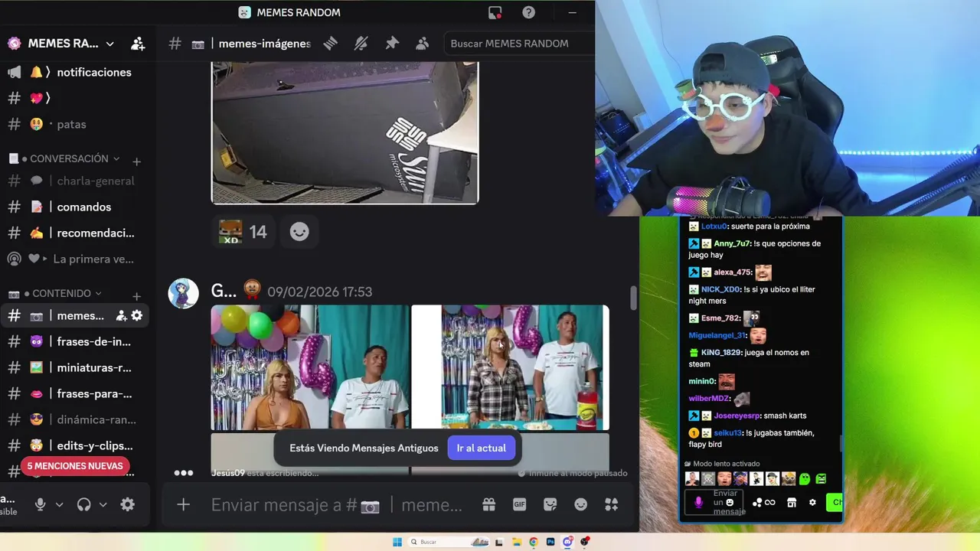980x551 pixels.
Task: Toggle the member list icon
Action: pos(422,44)
